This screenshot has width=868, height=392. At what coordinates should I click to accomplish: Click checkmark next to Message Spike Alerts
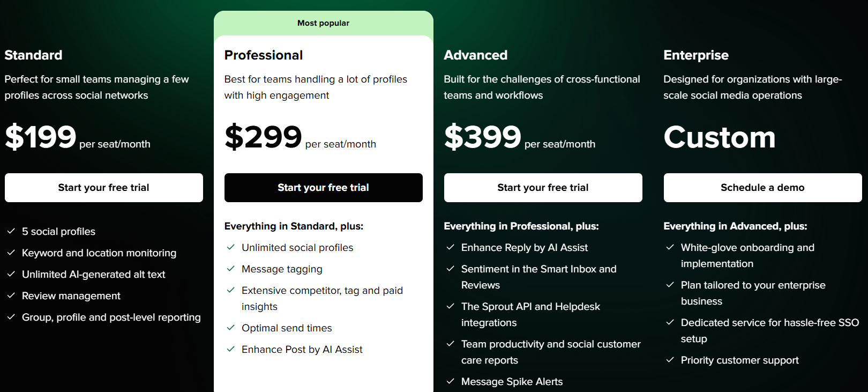(x=451, y=381)
